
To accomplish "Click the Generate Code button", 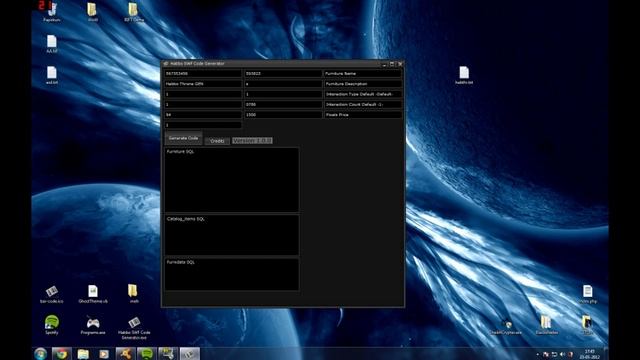I will point(183,138).
